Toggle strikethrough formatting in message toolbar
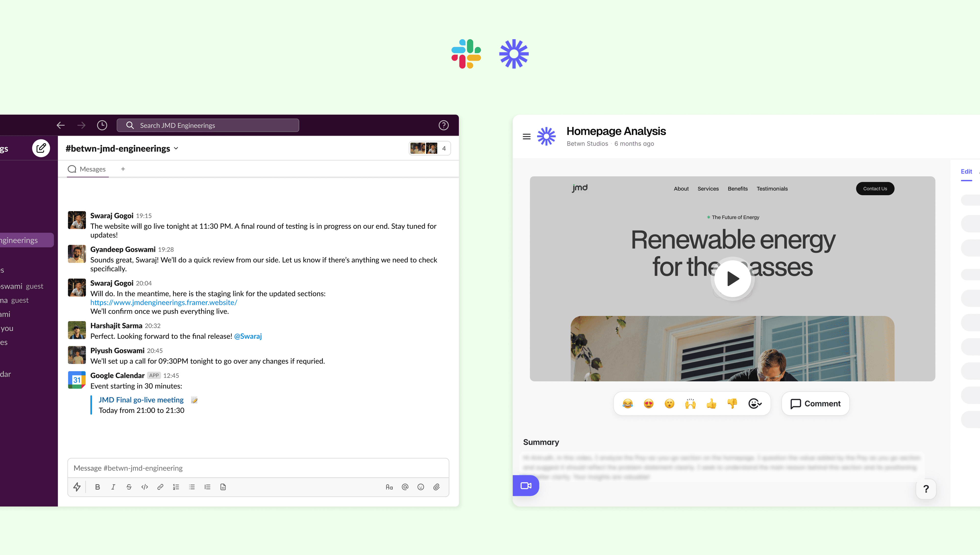 [x=129, y=487]
